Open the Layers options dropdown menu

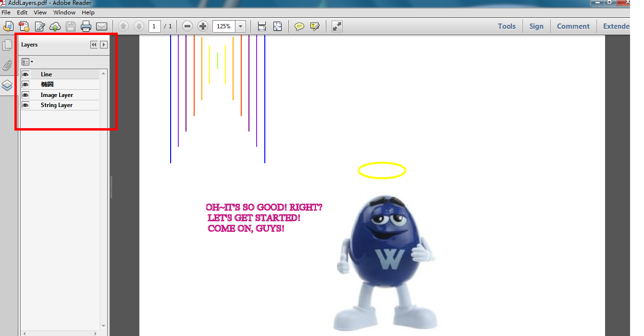[x=27, y=62]
